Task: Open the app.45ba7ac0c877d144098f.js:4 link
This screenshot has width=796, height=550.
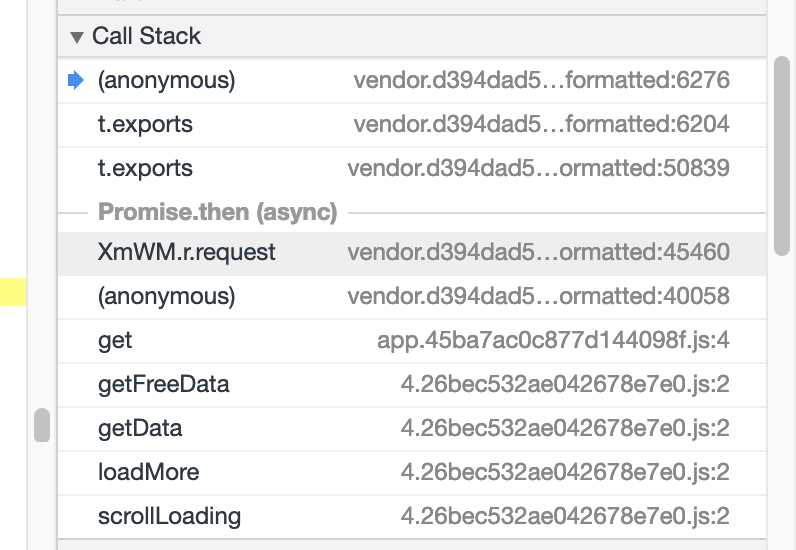Action: pos(553,341)
